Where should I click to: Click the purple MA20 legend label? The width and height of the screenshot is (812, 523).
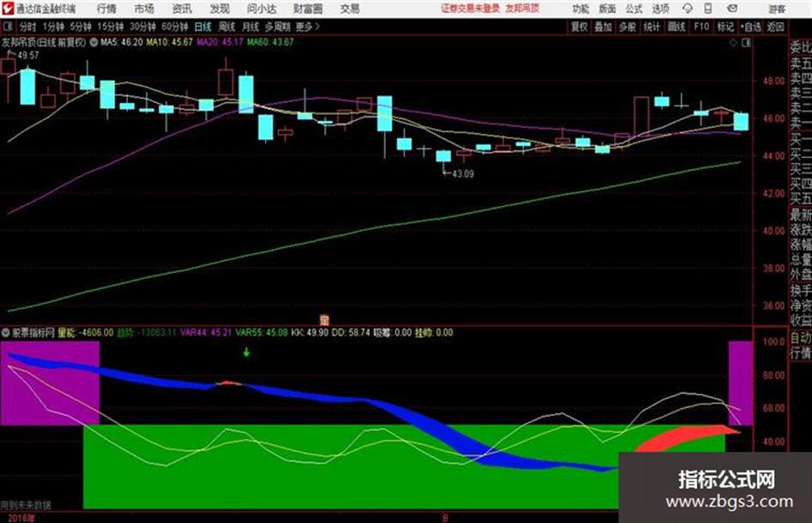(x=220, y=42)
